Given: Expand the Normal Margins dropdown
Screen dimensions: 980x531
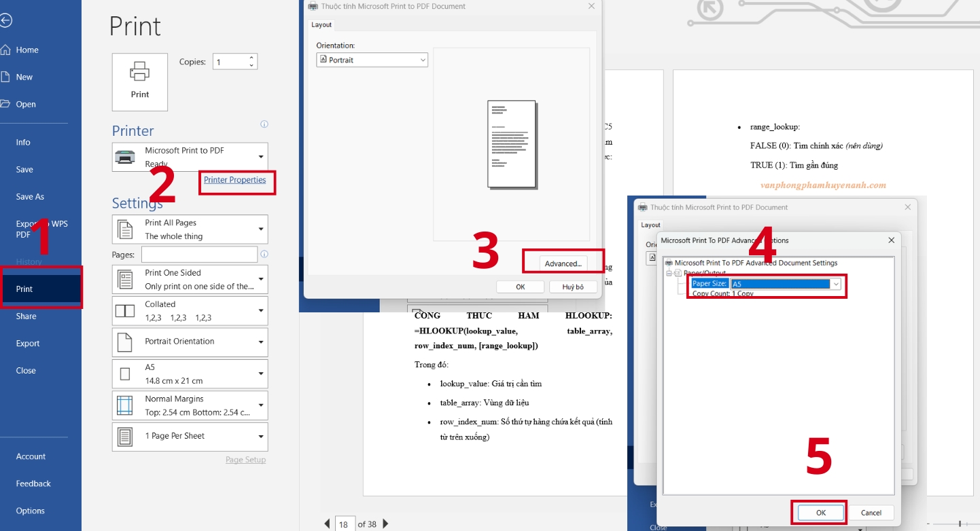Looking at the screenshot, I should [x=190, y=405].
